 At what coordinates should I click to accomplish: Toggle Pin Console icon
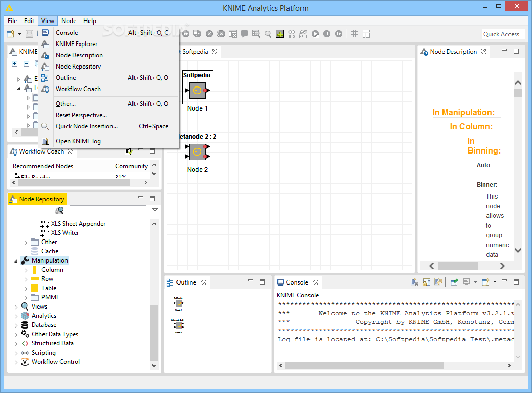point(454,282)
